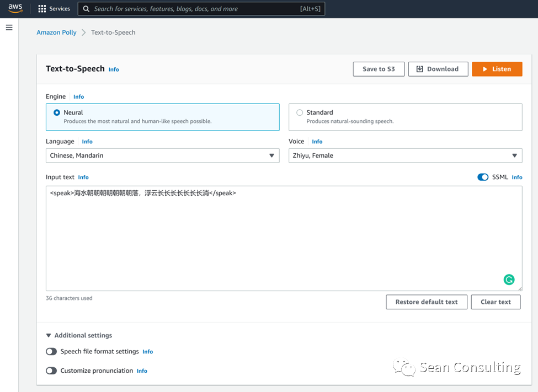Open the Voice dropdown Zhiyu, Female

click(x=405, y=155)
